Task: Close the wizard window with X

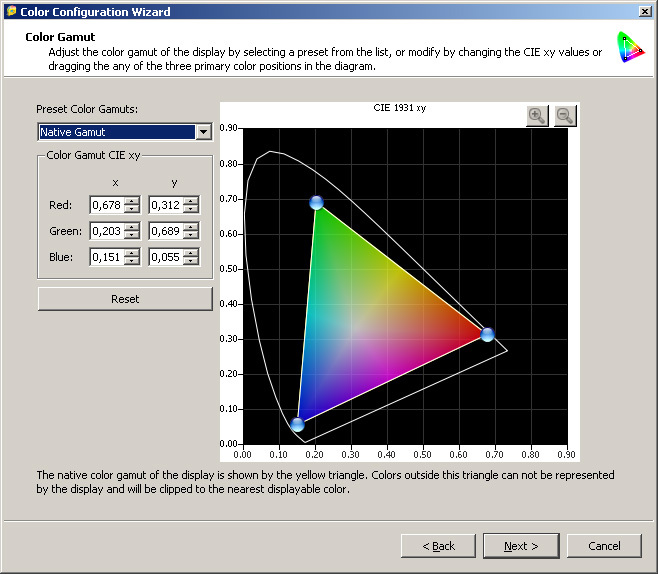Action: (645, 11)
